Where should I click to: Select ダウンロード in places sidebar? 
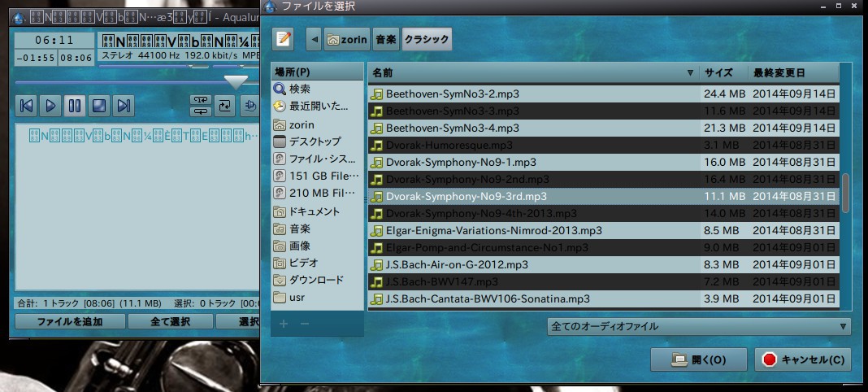click(317, 280)
